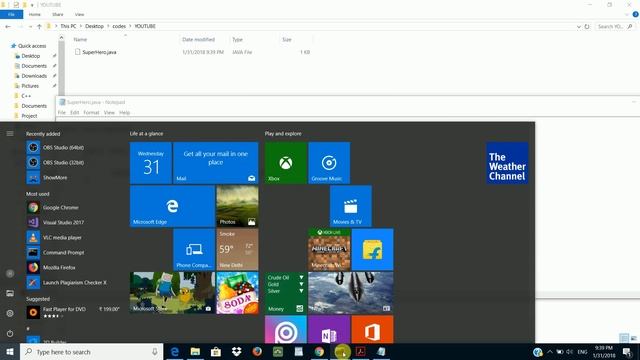Open File Explorer from the taskbar
This screenshot has height=360, width=640.
[195, 352]
